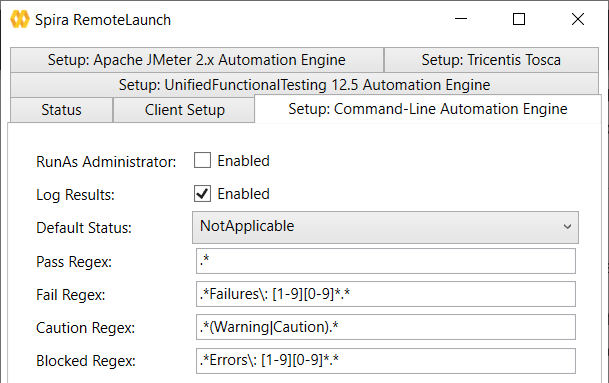Switch to the Status tab
Screen dimensions: 609x383
[61, 110]
